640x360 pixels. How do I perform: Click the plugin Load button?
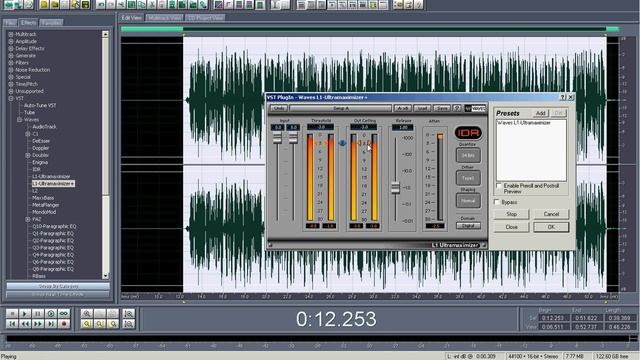[x=422, y=108]
